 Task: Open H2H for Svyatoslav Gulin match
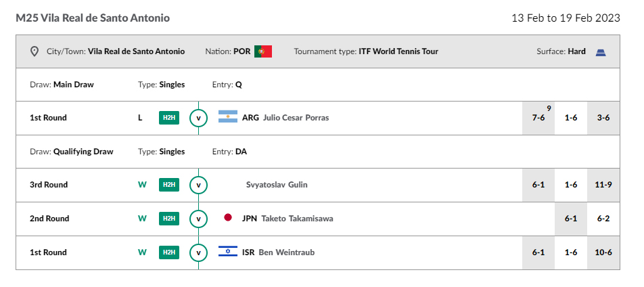pyautogui.click(x=169, y=185)
